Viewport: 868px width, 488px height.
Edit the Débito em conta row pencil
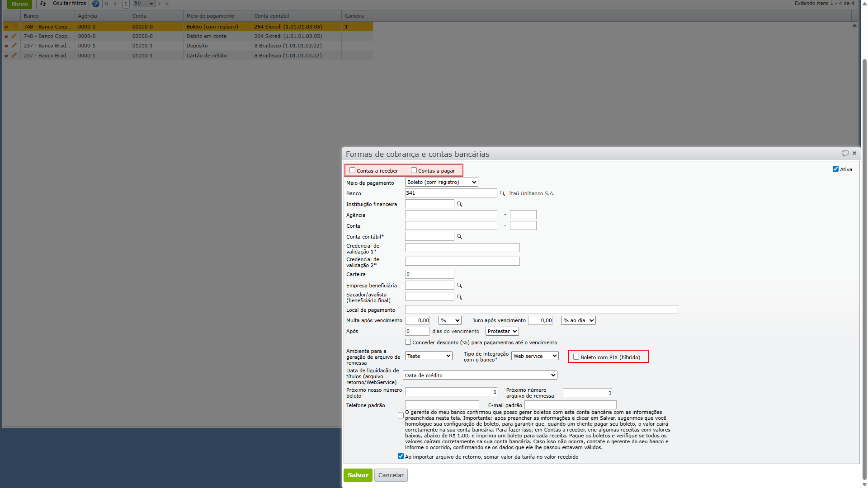14,36
